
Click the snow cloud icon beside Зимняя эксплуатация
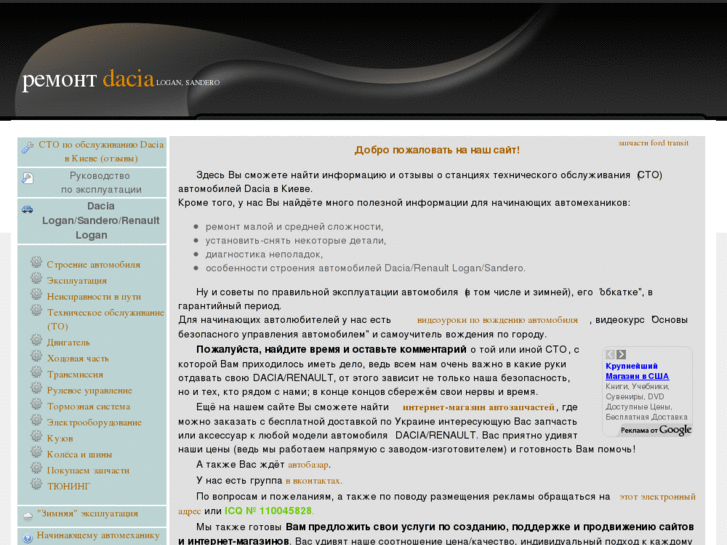pos(28,516)
